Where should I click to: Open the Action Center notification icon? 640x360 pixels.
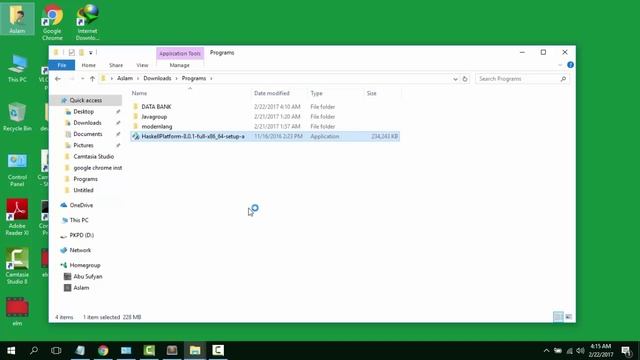tap(626, 350)
